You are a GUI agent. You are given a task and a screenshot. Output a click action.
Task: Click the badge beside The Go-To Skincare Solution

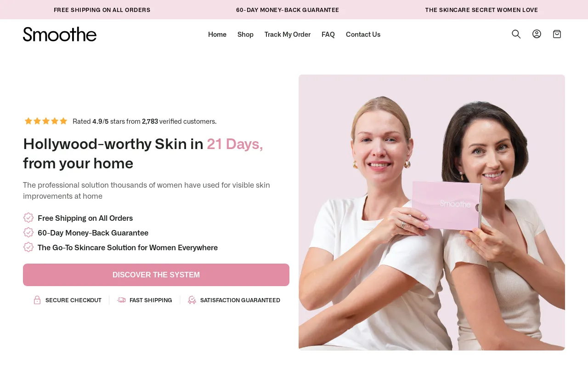tap(28, 247)
